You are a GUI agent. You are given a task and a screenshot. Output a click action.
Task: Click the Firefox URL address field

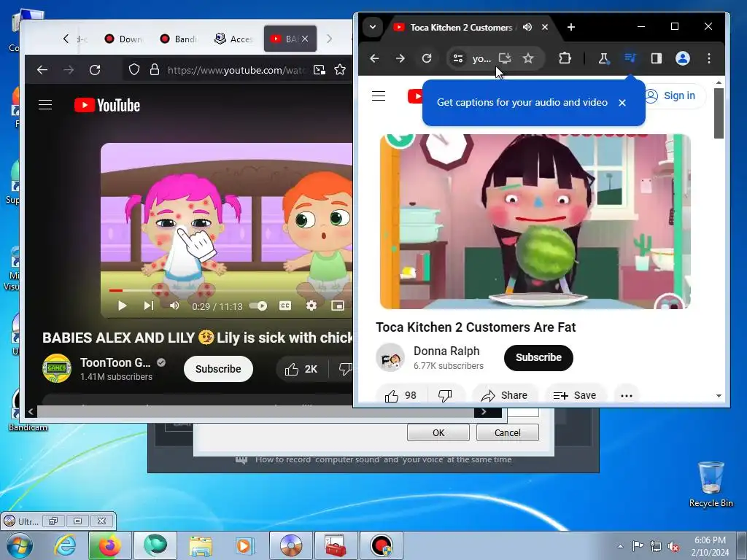tap(236, 70)
